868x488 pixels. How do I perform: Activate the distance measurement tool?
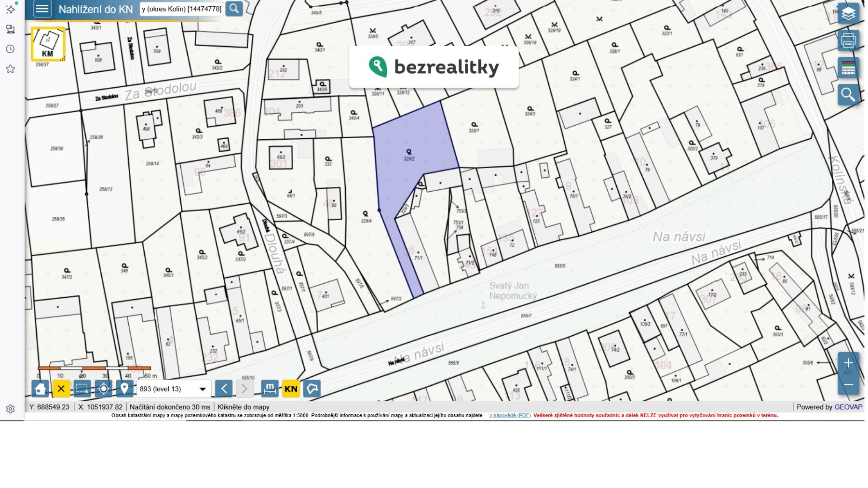270,389
